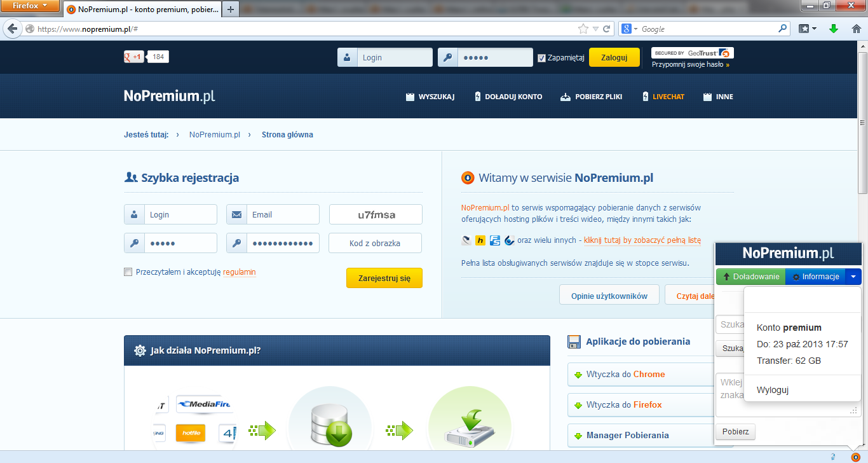
Task: Open DOŁADUJ KONTO menu item
Action: [x=508, y=97]
